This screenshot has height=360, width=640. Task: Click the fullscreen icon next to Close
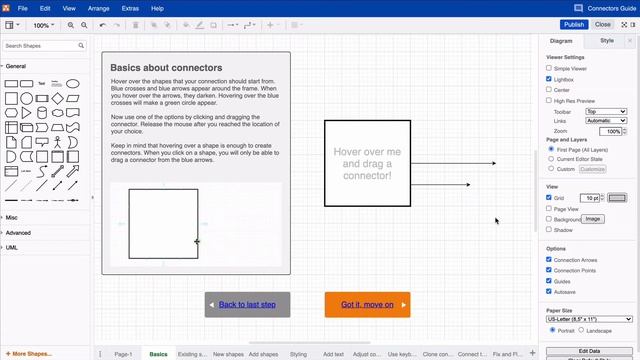[x=624, y=24]
